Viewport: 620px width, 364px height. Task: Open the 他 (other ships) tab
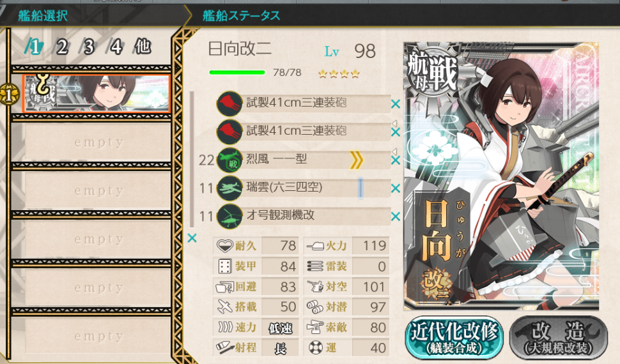coord(143,47)
